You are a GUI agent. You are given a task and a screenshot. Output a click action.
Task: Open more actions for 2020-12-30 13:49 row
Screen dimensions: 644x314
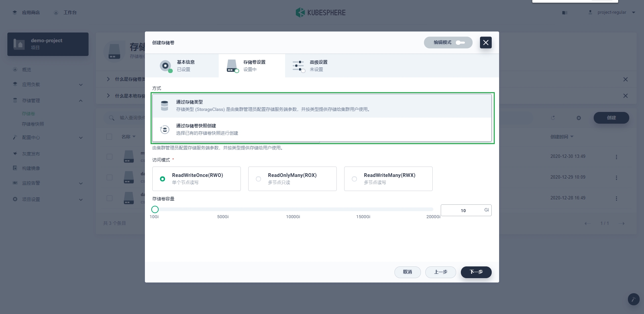point(616,157)
